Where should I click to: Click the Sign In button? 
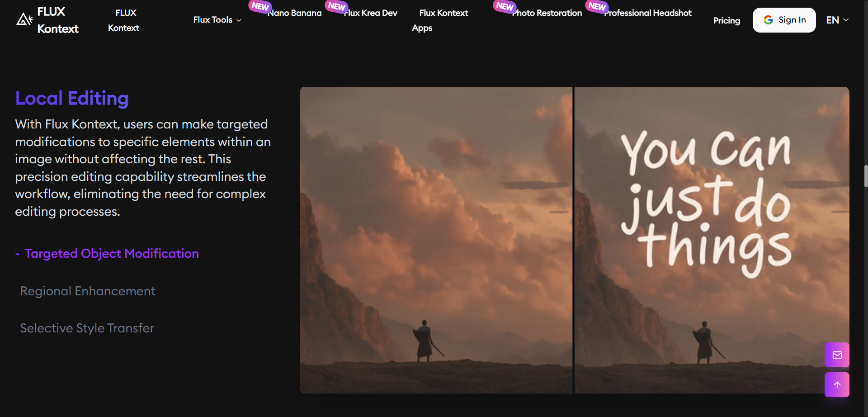784,20
